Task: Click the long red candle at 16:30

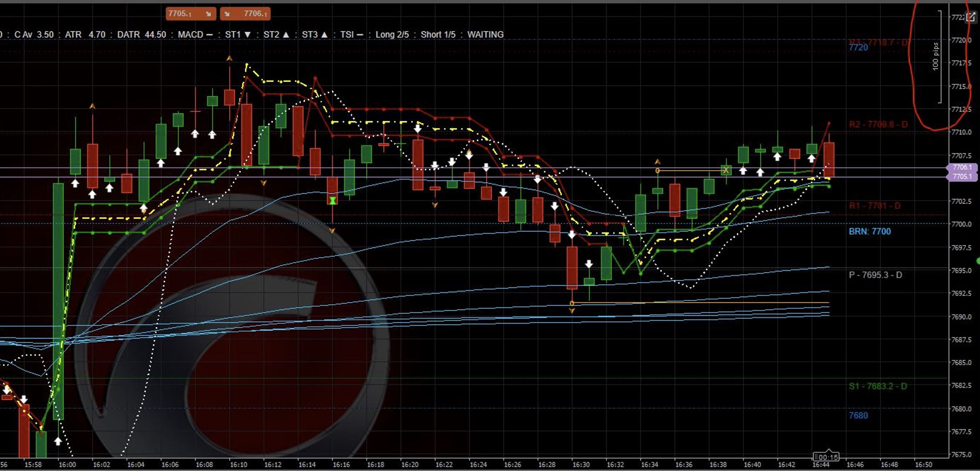Action: [x=572, y=268]
